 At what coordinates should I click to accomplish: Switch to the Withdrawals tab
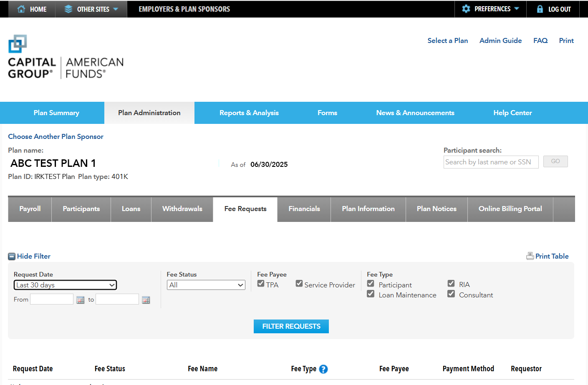click(x=182, y=209)
